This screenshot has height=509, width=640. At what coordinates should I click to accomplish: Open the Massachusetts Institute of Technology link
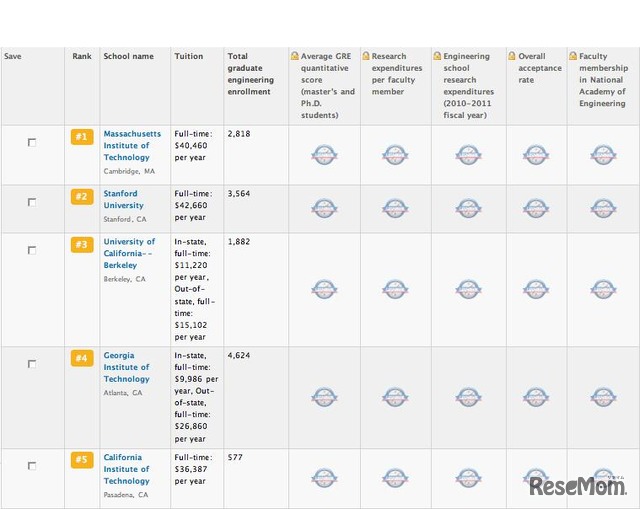132,145
